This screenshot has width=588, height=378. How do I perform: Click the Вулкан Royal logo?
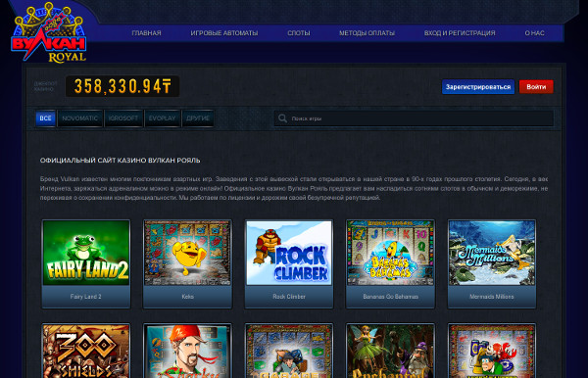point(49,33)
